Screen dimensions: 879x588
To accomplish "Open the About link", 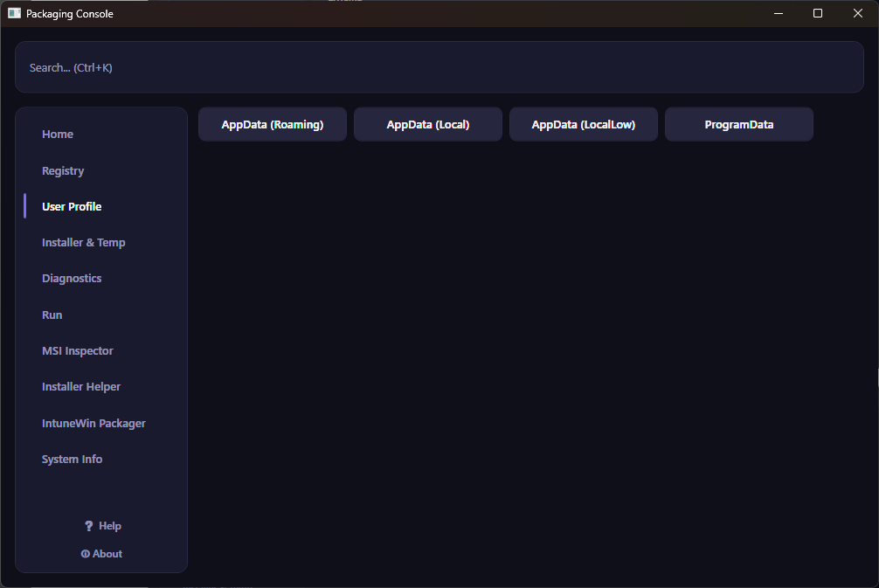I will click(x=101, y=554).
